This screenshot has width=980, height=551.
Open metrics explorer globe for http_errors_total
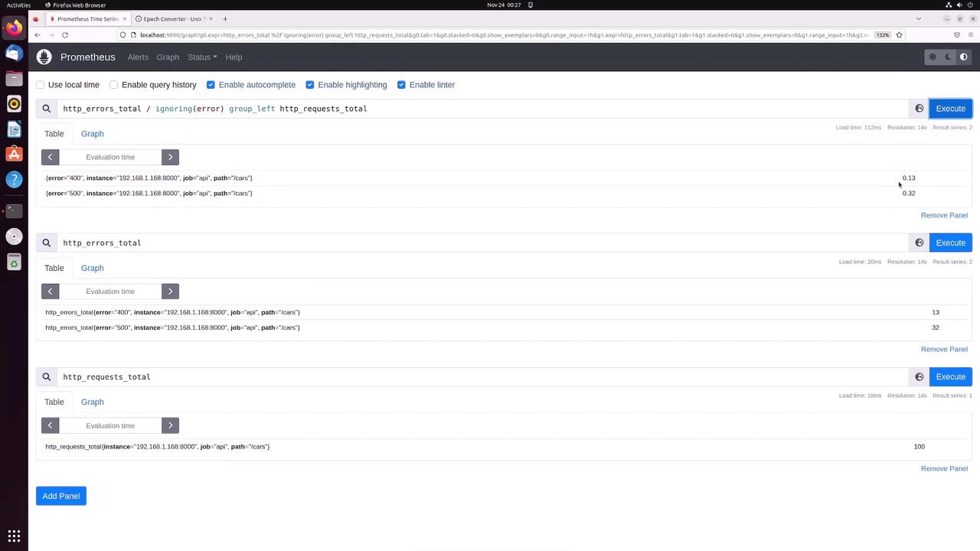[919, 243]
